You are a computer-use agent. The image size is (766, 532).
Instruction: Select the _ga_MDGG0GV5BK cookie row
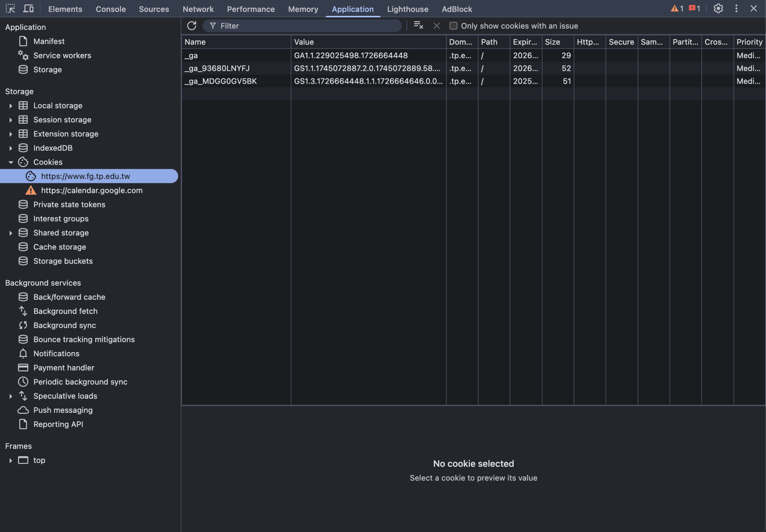tap(220, 81)
